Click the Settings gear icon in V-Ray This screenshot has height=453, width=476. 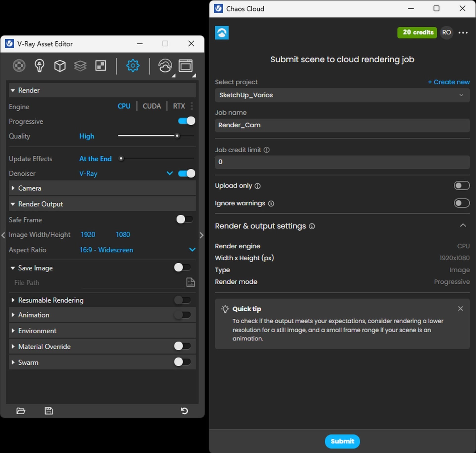[x=133, y=66]
